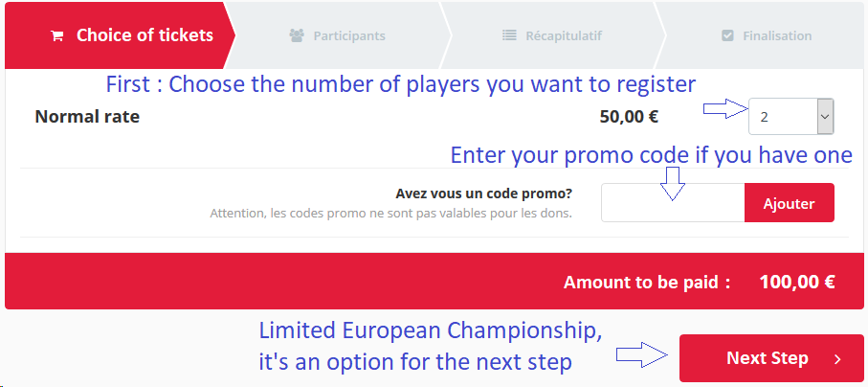Image resolution: width=868 pixels, height=387 pixels.
Task: Open the ticket quantity dropdown arrow
Action: coord(825,117)
